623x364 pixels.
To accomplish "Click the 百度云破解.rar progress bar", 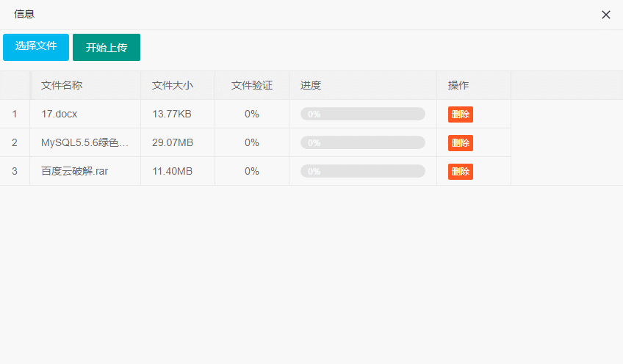I will click(363, 171).
